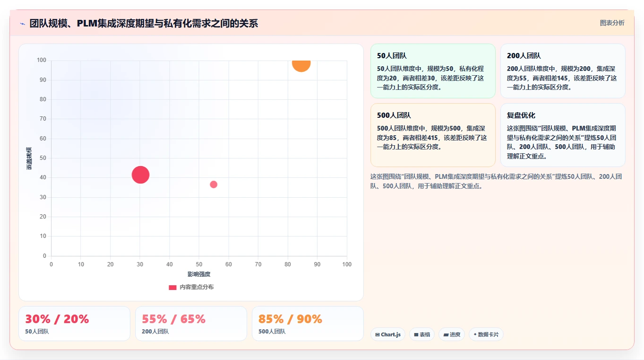The width and height of the screenshot is (644, 360).
Task: Click the icon in the 表格 tag
Action: click(416, 334)
